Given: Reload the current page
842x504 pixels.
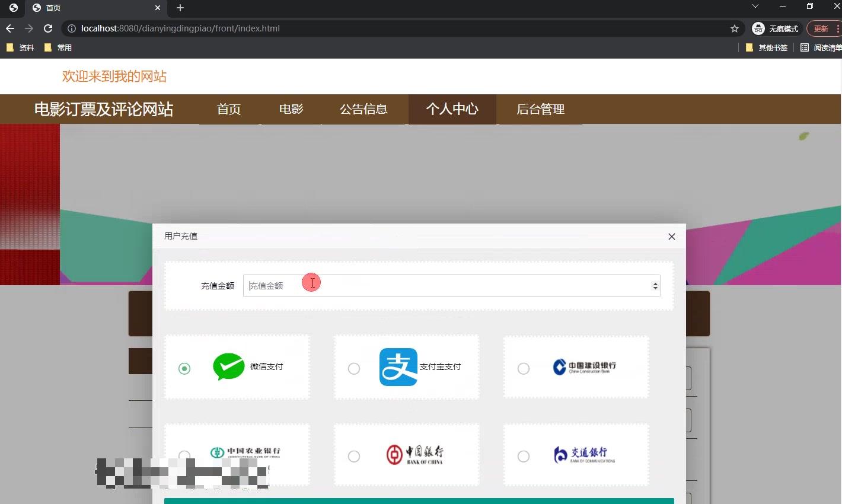Looking at the screenshot, I should click(x=48, y=28).
